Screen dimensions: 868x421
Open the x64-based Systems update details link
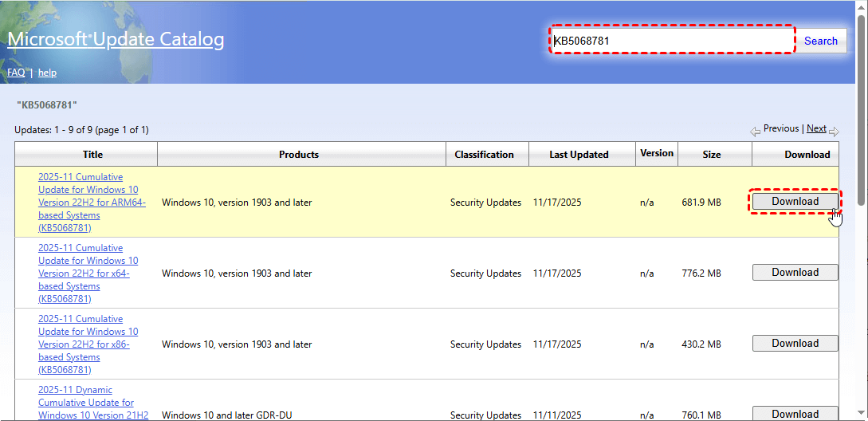(88, 273)
